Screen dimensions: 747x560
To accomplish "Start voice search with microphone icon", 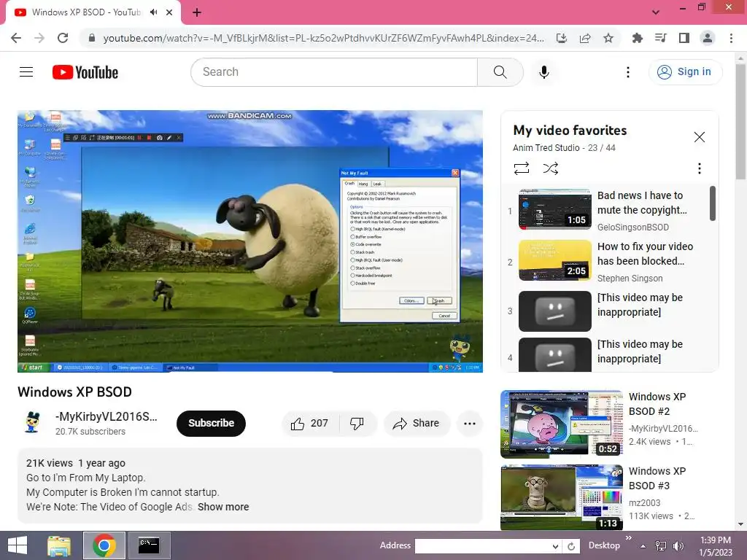I will click(x=544, y=72).
